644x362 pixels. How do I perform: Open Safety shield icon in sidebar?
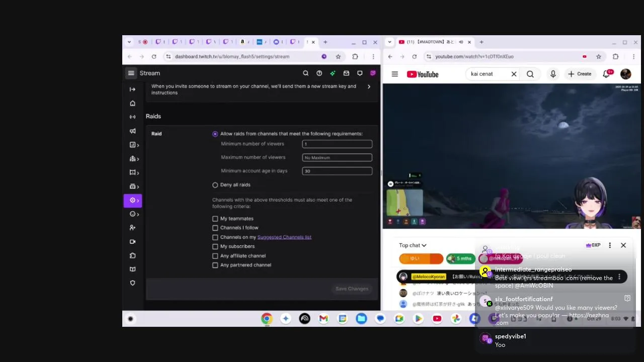(x=132, y=283)
